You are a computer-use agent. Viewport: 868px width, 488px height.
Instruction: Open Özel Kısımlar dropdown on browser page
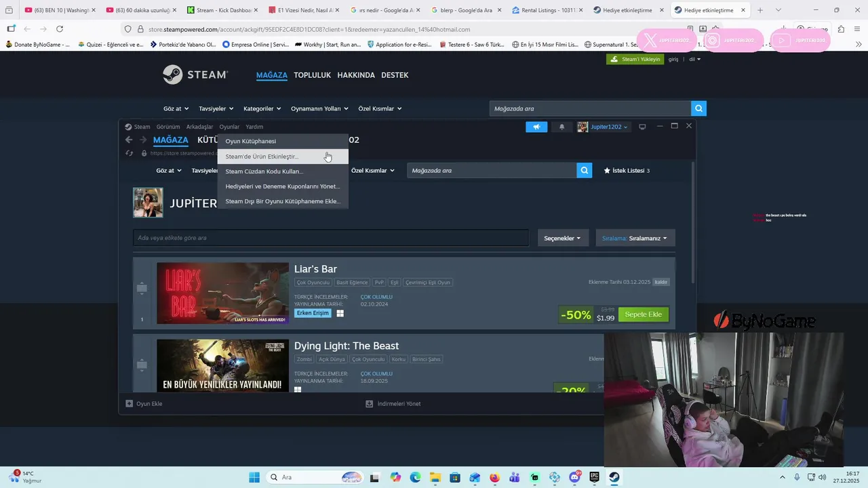point(380,108)
